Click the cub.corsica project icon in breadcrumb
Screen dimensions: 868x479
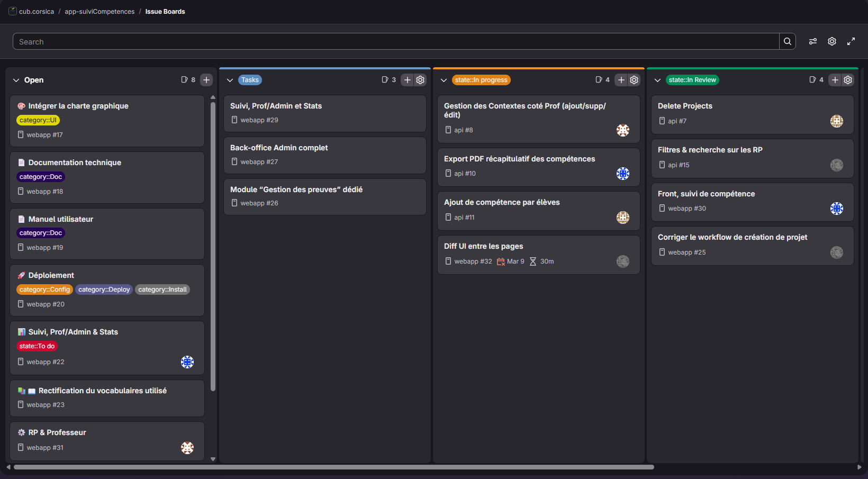(13, 11)
